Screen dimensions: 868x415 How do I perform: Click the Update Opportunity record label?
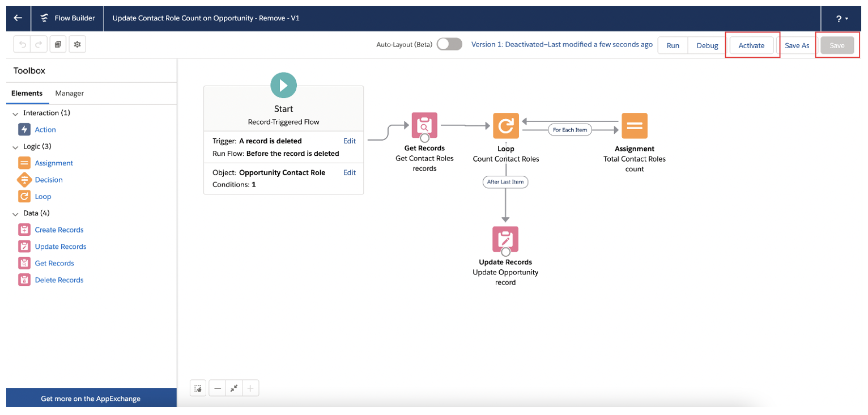tap(505, 277)
